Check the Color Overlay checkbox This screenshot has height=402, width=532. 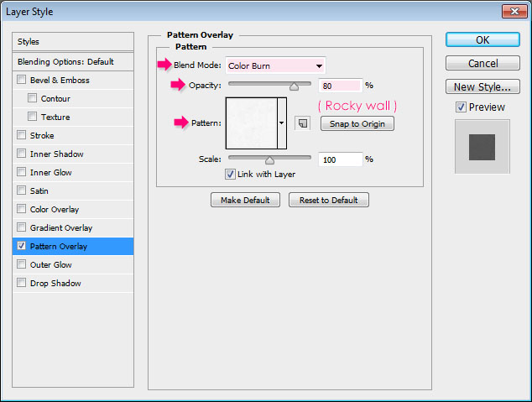(21, 209)
